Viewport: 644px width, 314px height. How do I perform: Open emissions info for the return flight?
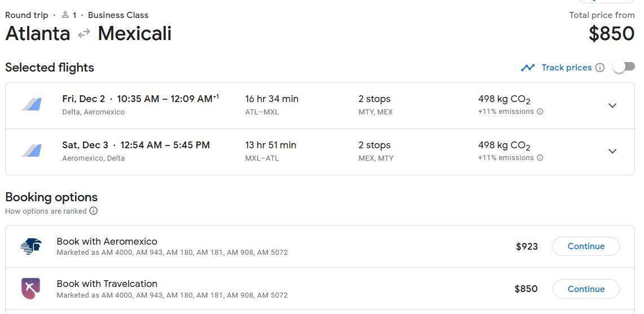point(540,158)
